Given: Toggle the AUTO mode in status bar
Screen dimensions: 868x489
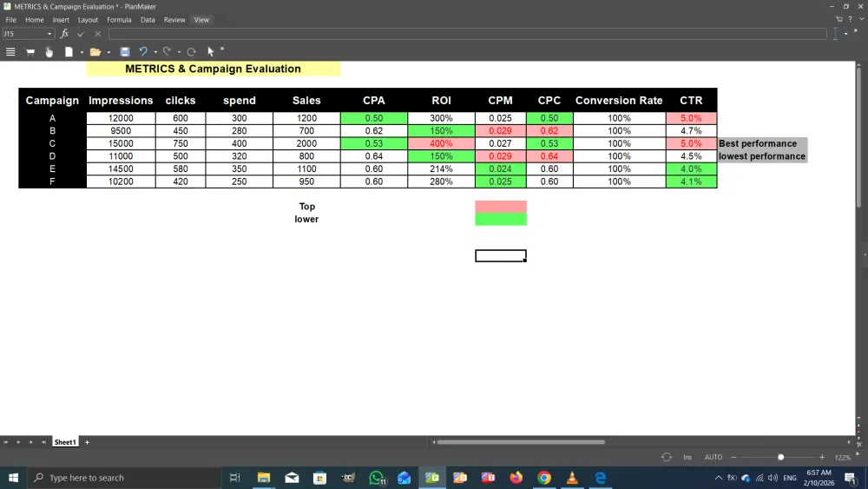Looking at the screenshot, I should (713, 458).
